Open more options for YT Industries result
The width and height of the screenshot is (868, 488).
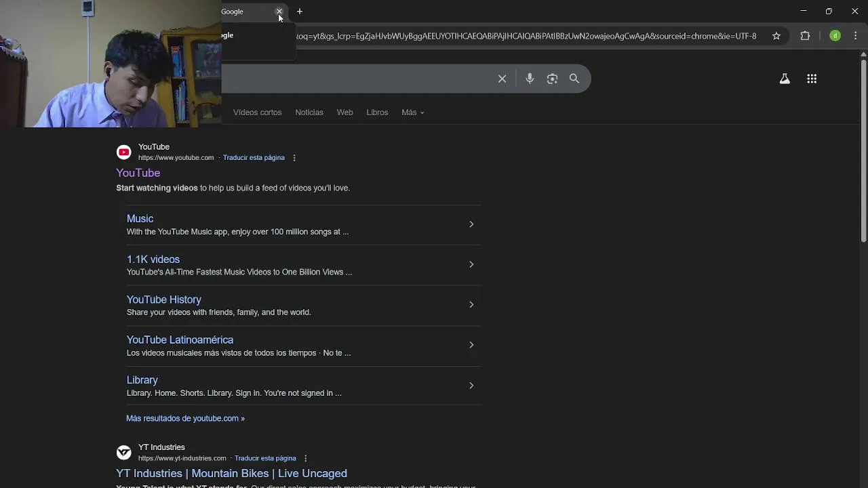[x=306, y=458]
